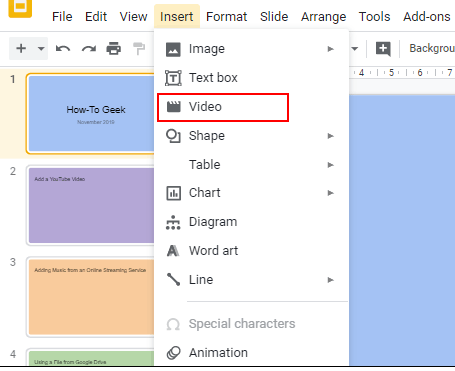
Task: Insert Word art
Action: tap(251, 251)
